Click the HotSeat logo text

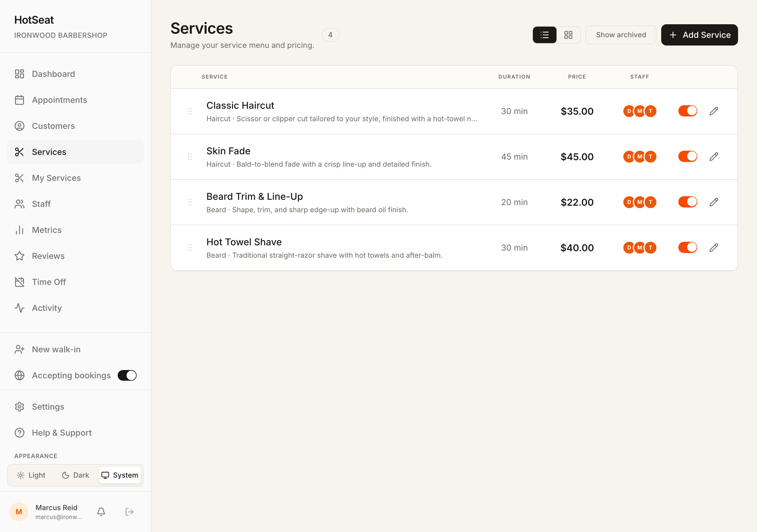click(34, 20)
